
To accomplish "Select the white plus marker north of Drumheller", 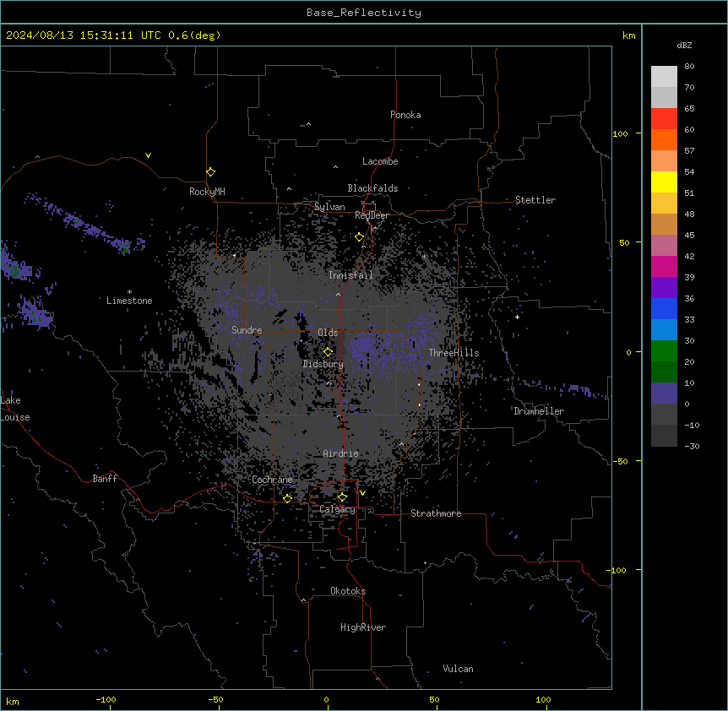I will pyautogui.click(x=517, y=317).
